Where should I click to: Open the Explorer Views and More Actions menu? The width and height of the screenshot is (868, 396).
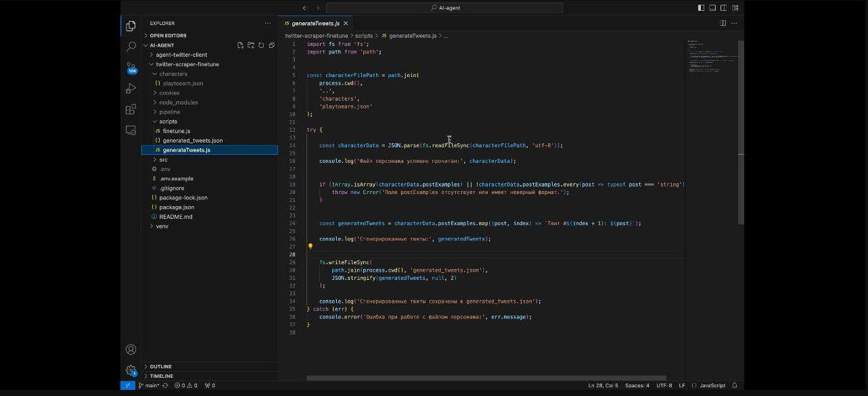268,23
